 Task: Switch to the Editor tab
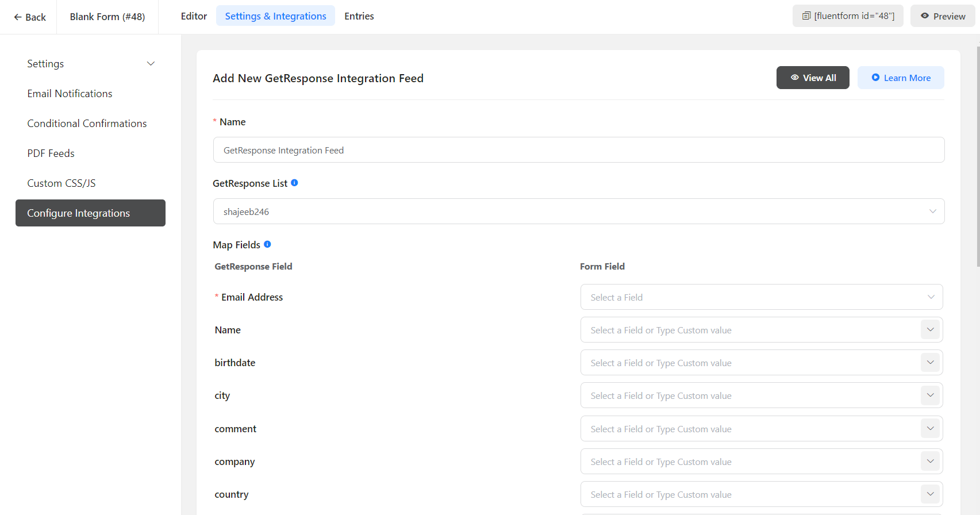(x=194, y=16)
